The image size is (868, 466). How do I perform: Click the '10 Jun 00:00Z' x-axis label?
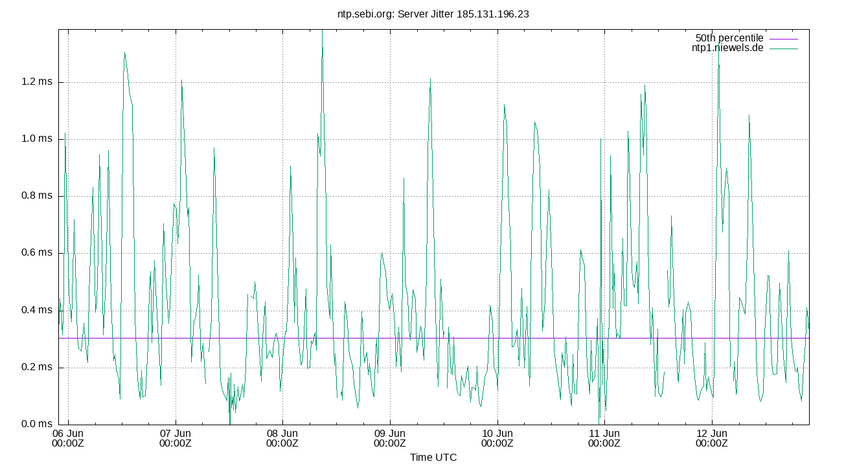click(x=497, y=438)
